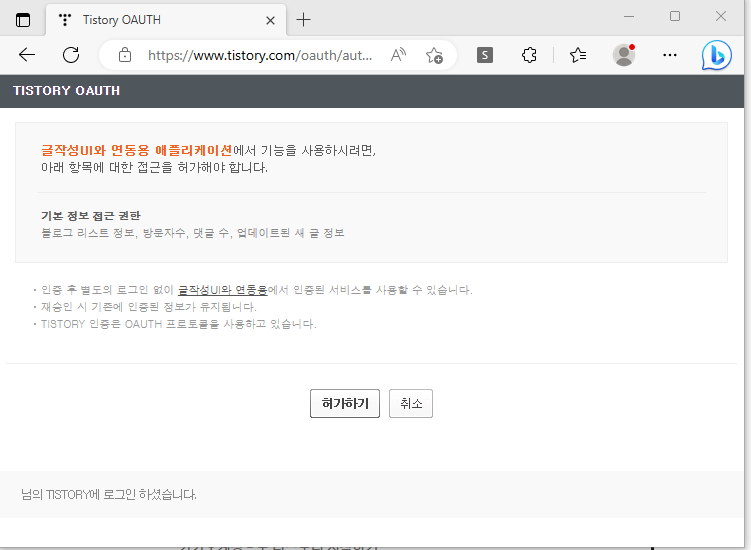Open the browser profile avatar
751x550 pixels.
624,55
